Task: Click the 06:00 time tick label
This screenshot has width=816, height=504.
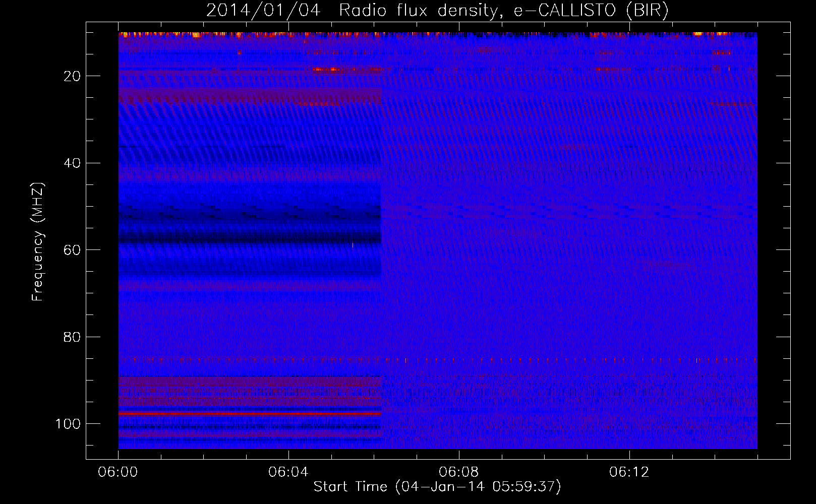Action: pos(118,472)
